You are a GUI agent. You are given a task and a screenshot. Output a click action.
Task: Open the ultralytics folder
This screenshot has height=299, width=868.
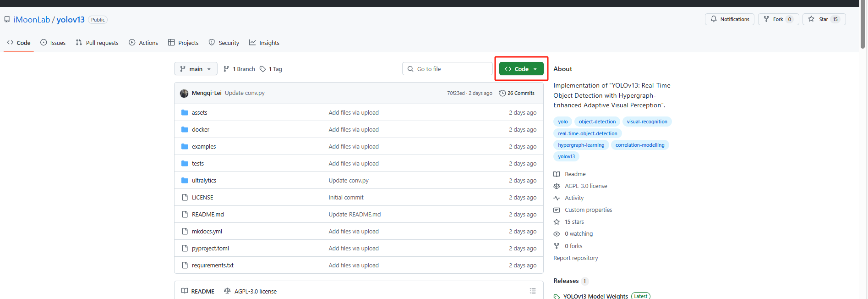[x=204, y=181]
